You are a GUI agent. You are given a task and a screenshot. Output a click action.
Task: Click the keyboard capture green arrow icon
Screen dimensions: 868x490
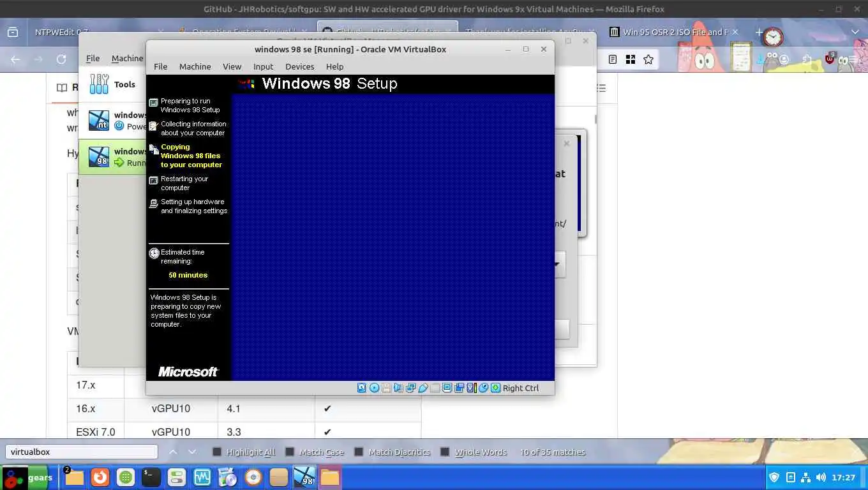coord(495,388)
